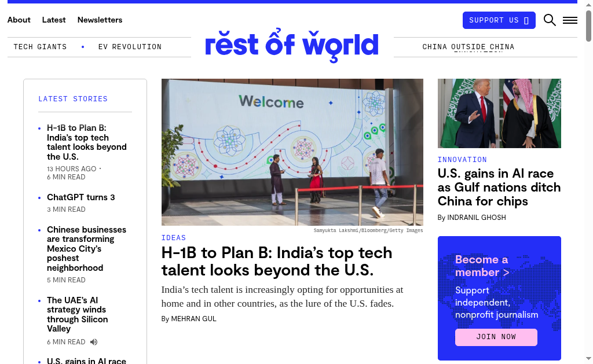The width and height of the screenshot is (593, 364).
Task: Select the China Outside China topic
Action: (x=468, y=47)
